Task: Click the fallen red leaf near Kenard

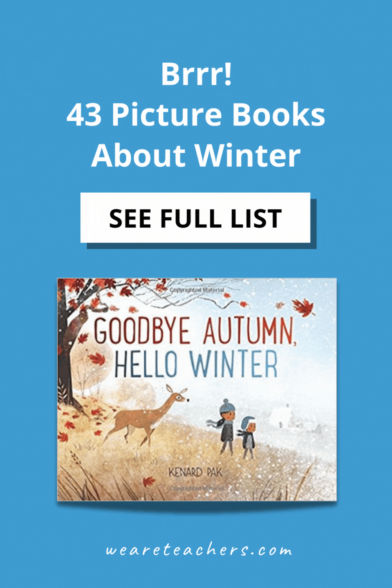Action: coord(149,481)
